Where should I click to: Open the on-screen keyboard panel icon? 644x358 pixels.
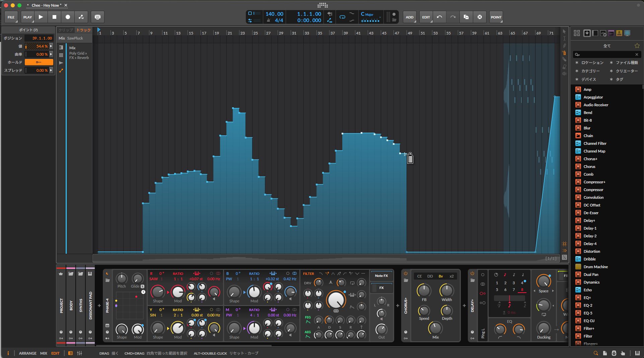tap(637, 353)
